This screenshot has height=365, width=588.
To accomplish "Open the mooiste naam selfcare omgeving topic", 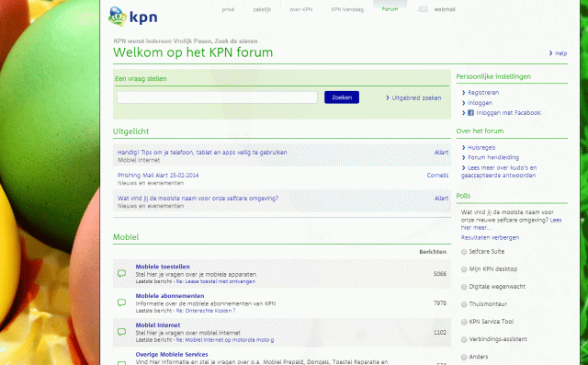I will (x=198, y=198).
